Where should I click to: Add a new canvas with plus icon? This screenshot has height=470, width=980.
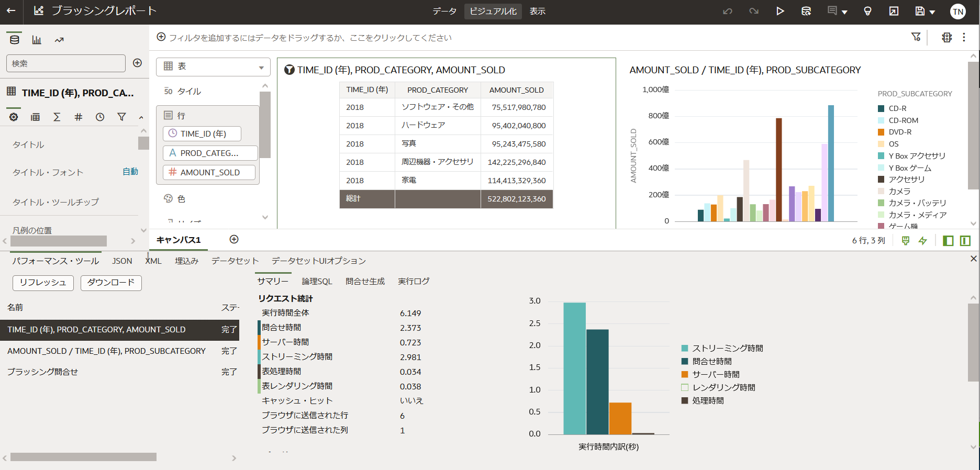click(x=234, y=239)
